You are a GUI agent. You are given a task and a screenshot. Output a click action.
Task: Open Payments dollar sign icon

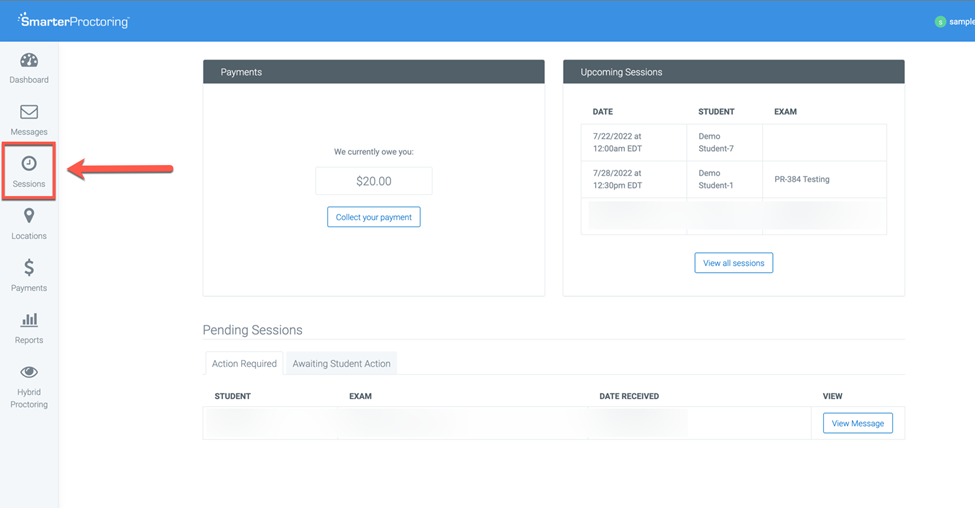click(x=29, y=268)
